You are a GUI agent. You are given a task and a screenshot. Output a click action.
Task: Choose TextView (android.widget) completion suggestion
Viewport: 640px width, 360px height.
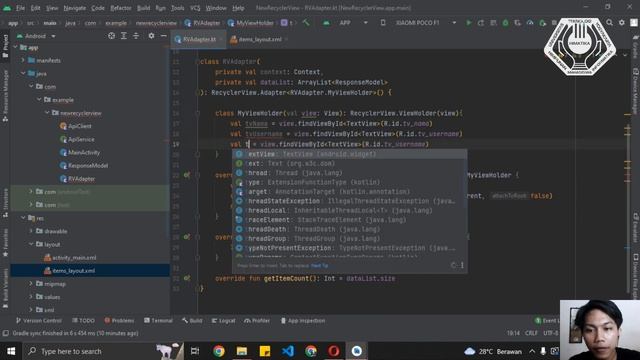(350, 154)
